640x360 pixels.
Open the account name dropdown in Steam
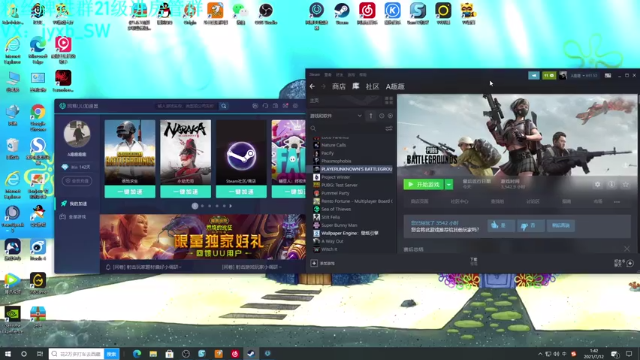point(584,76)
